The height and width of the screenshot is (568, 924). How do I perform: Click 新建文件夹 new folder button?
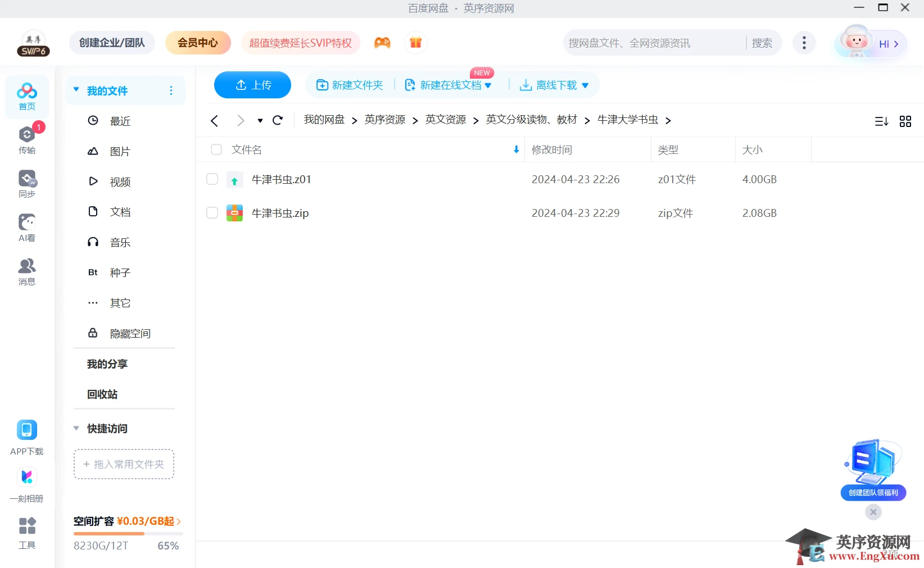tap(350, 85)
